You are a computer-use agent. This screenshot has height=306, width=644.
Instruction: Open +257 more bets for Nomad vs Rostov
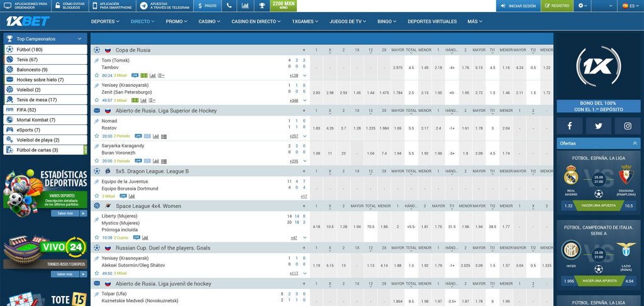click(x=294, y=136)
